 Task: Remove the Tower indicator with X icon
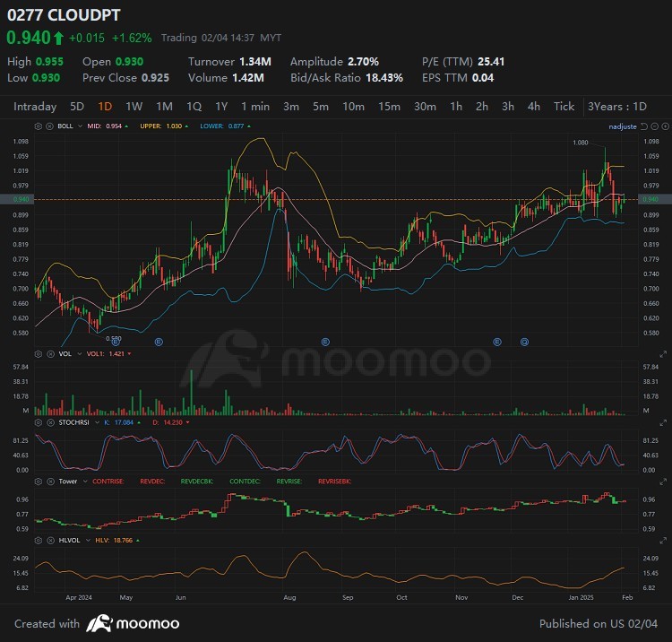(x=49, y=481)
